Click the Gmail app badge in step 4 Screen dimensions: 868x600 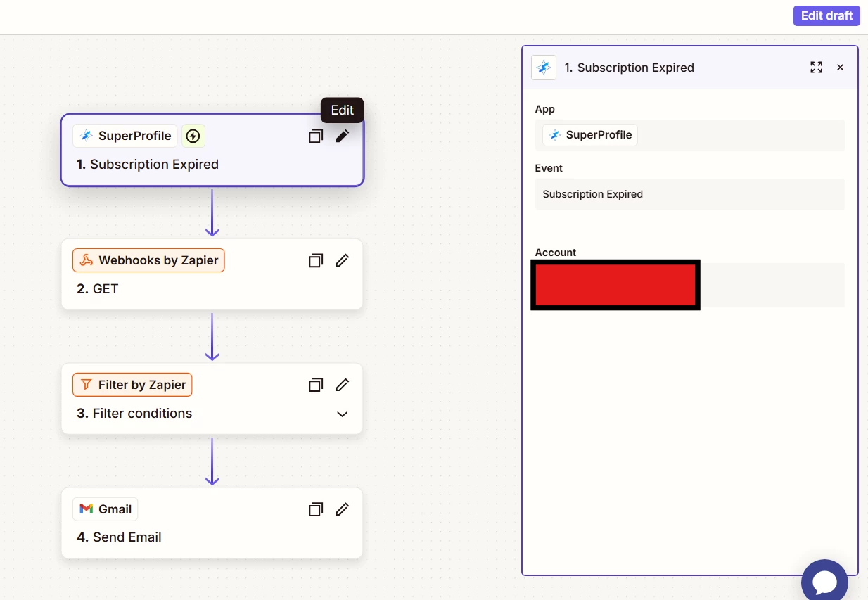point(106,509)
